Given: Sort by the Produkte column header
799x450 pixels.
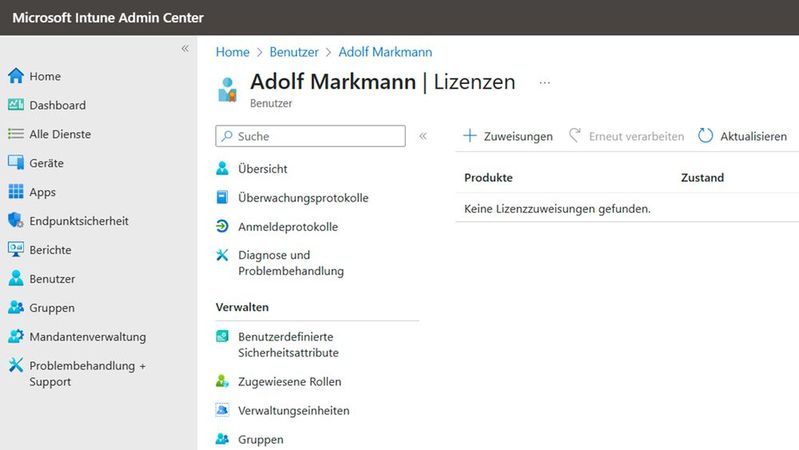Looking at the screenshot, I should coord(488,177).
